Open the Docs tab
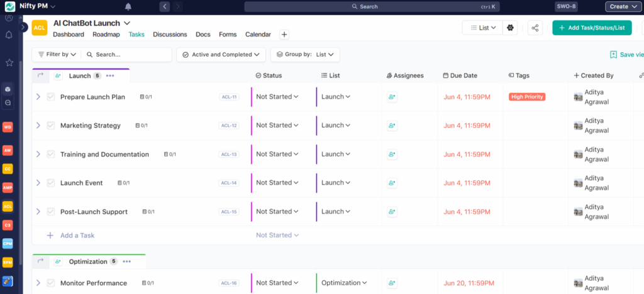The width and height of the screenshot is (644, 294). click(x=203, y=35)
